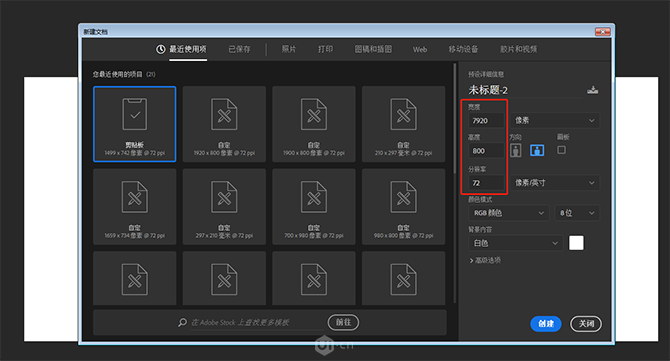
Task: Select the 297 x 210 mm preset
Action: click(224, 206)
